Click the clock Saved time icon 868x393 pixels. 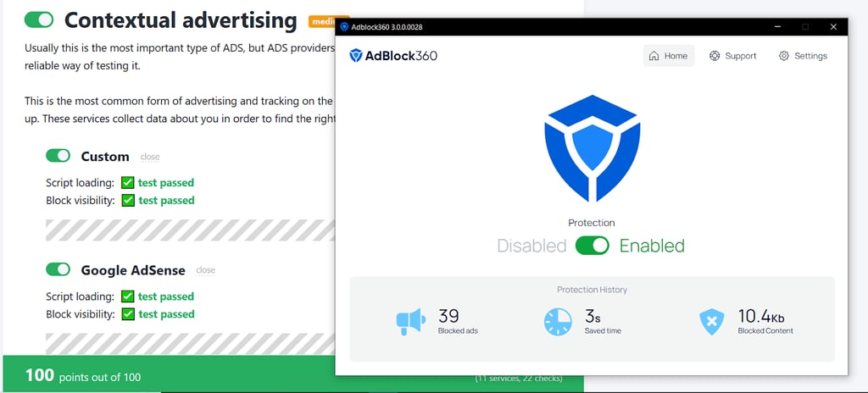pyautogui.click(x=558, y=322)
